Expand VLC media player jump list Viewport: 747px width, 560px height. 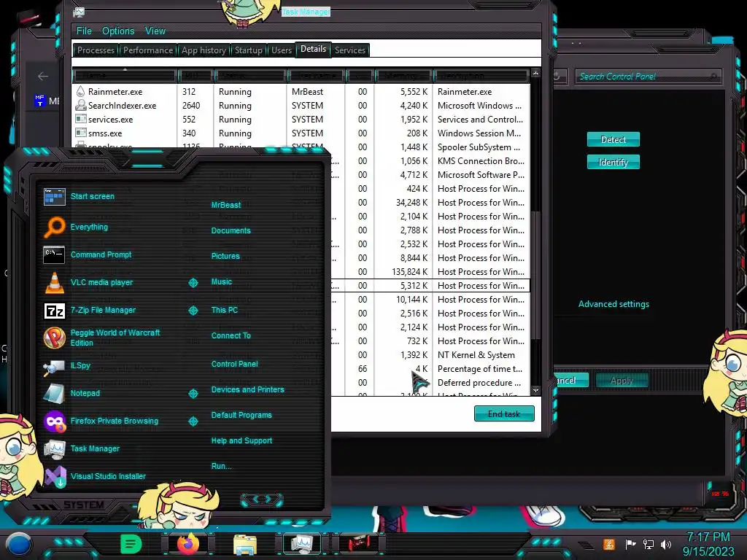pyautogui.click(x=193, y=283)
